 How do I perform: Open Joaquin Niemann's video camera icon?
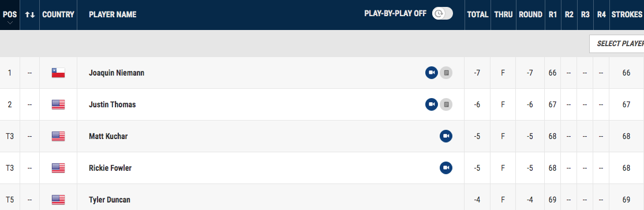point(431,73)
